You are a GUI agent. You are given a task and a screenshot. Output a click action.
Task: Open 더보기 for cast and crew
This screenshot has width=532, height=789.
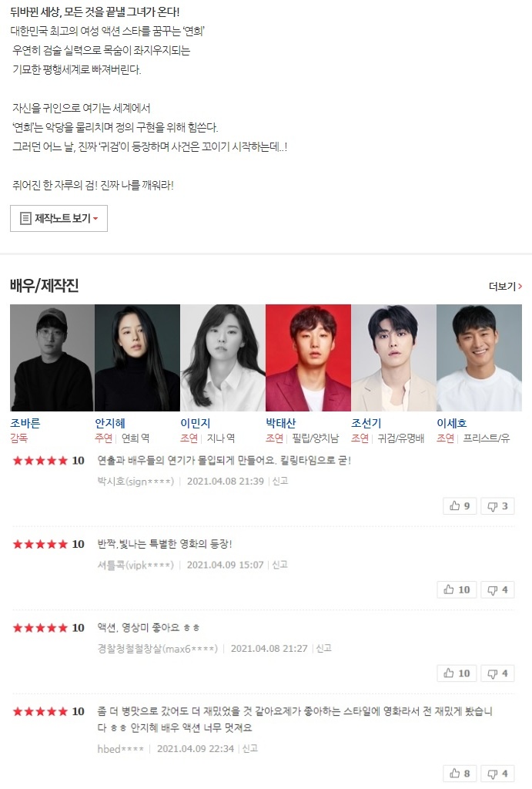click(505, 286)
